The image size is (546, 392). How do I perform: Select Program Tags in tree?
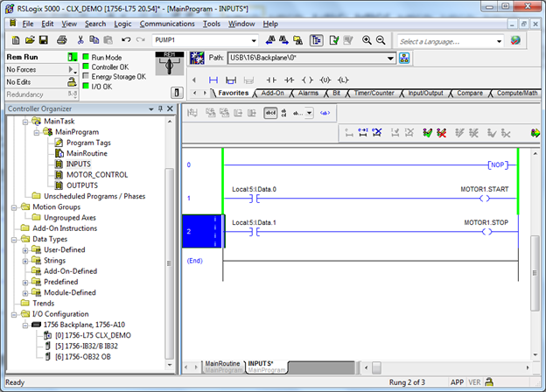click(x=88, y=143)
